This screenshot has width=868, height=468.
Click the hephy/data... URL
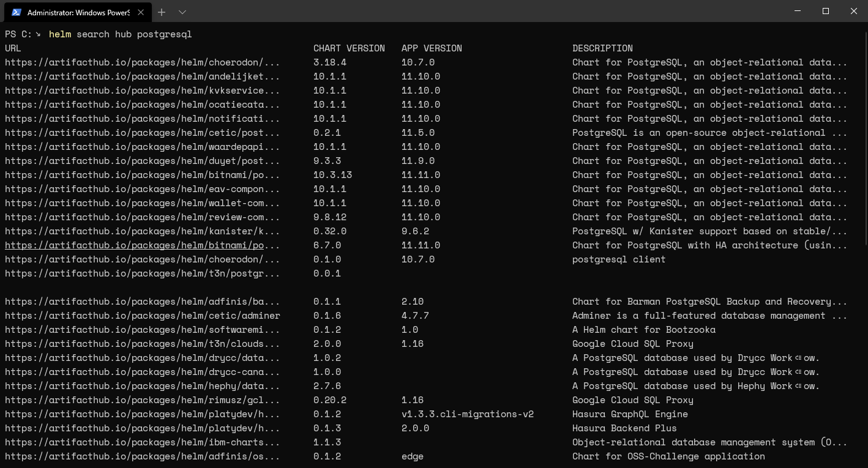142,386
